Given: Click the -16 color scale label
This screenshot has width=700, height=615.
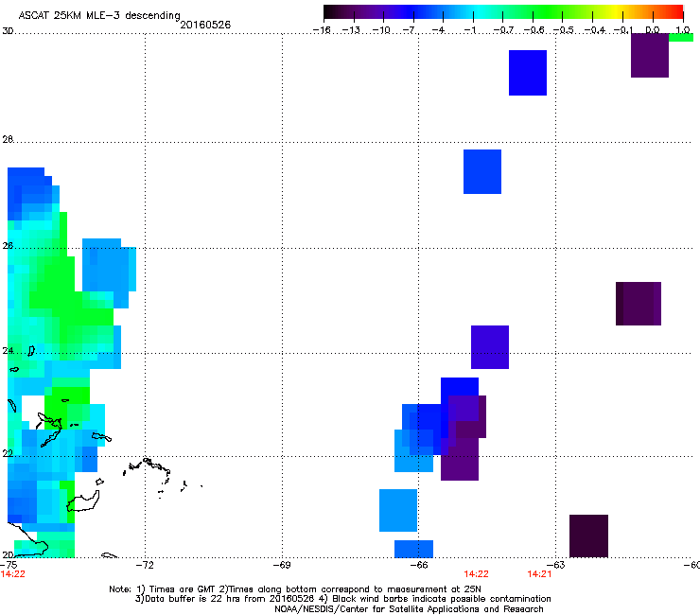Looking at the screenshot, I should coord(322,30).
